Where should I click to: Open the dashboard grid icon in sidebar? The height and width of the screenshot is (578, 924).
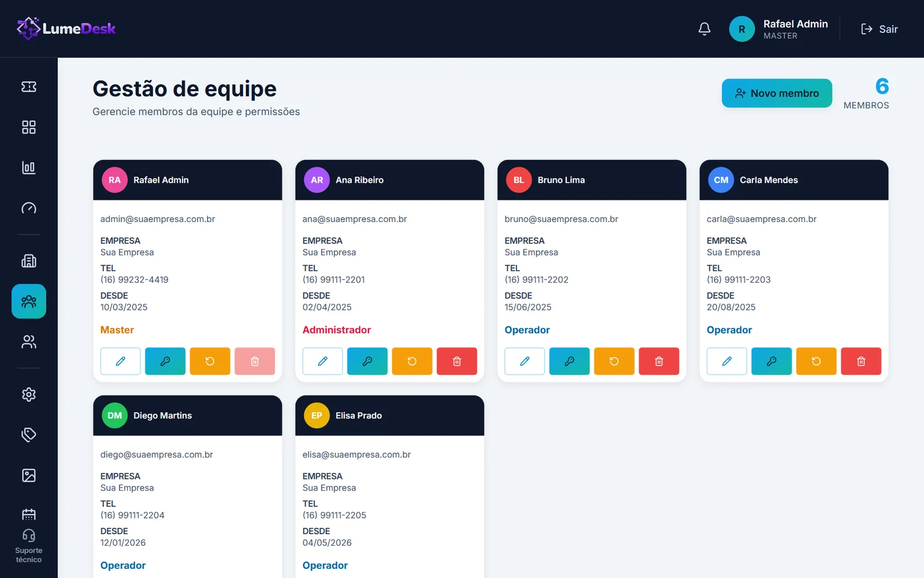click(x=29, y=127)
